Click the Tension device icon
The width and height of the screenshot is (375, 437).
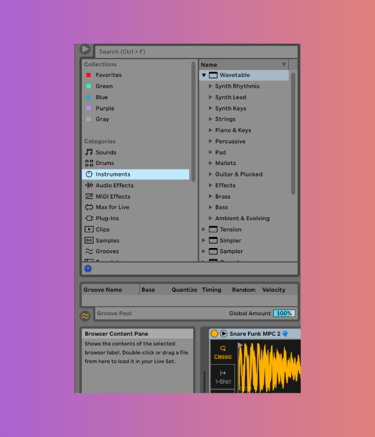pos(213,229)
